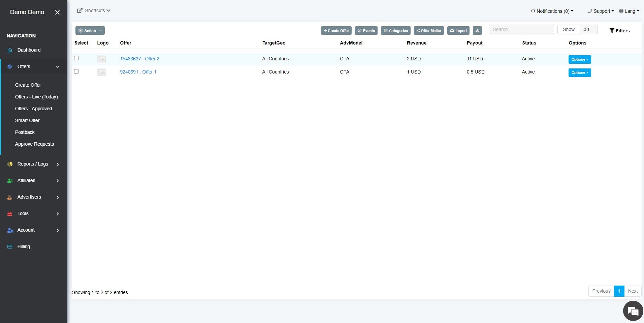Click the Offer 2 logo thumbnail

(x=101, y=59)
